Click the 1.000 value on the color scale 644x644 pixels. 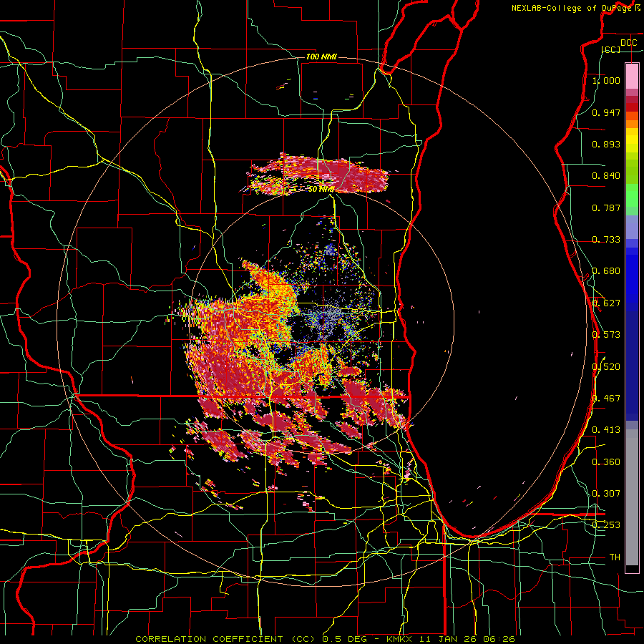coord(606,80)
